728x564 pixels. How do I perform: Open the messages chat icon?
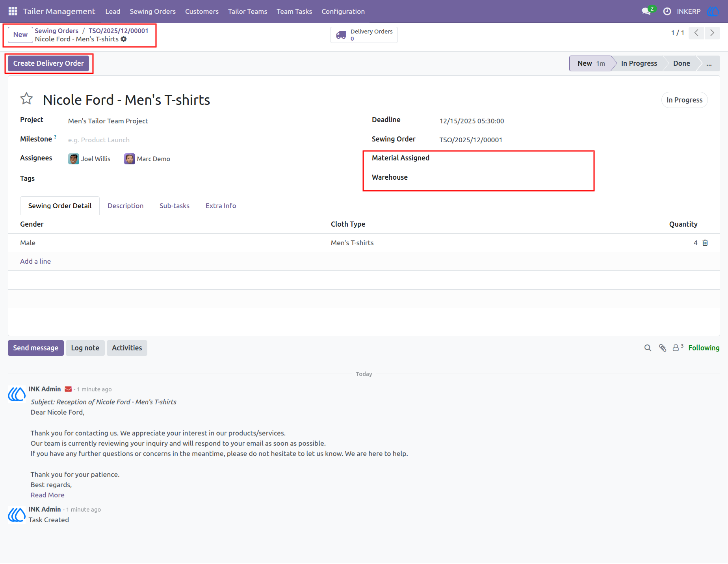click(x=646, y=11)
